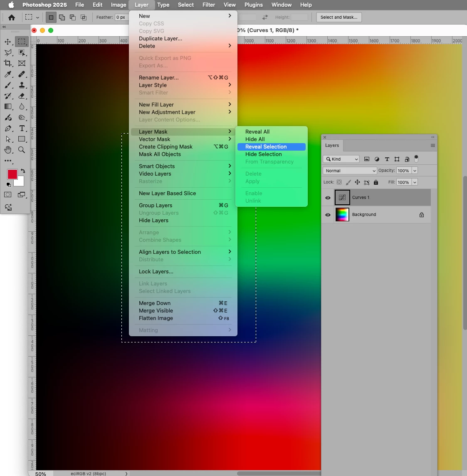Toggle lock position
The image size is (467, 476).
358,182
